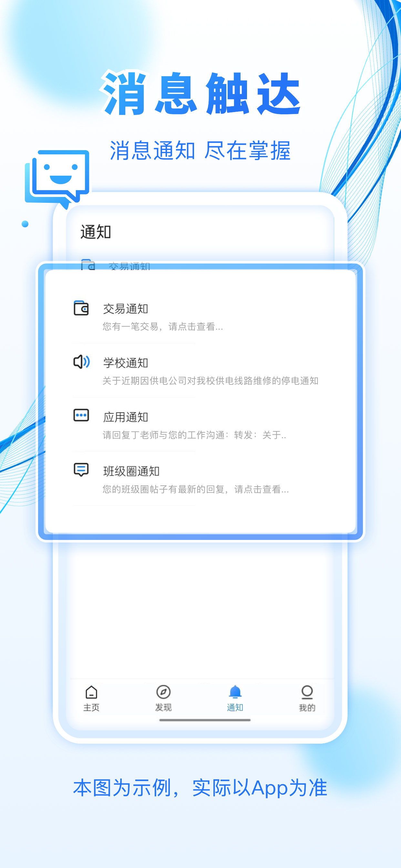This screenshot has height=868, width=401.
Task: Switch to the 发现 tab label
Action: coord(163,708)
